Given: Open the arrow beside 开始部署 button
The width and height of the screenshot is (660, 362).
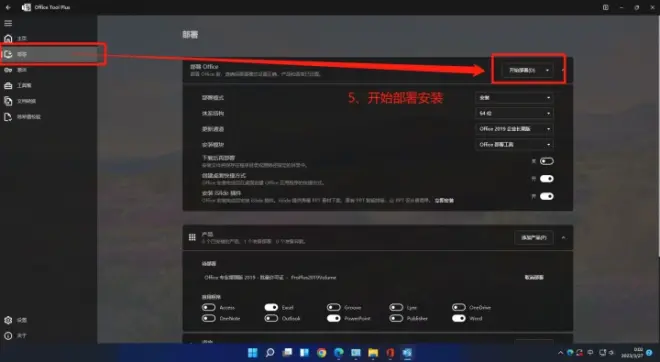Looking at the screenshot, I should click(547, 70).
